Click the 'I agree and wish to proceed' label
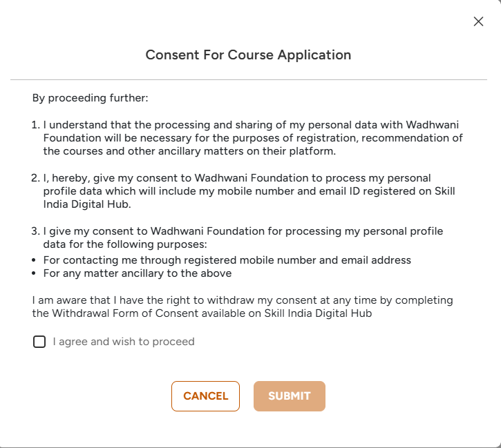Viewport: 501px width, 448px height. 124,342
